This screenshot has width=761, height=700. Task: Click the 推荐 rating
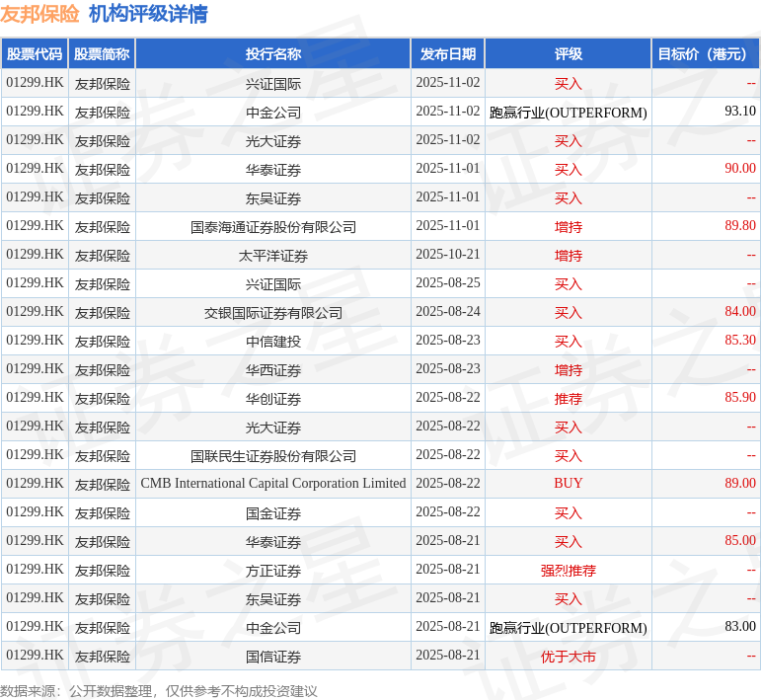[x=568, y=399]
